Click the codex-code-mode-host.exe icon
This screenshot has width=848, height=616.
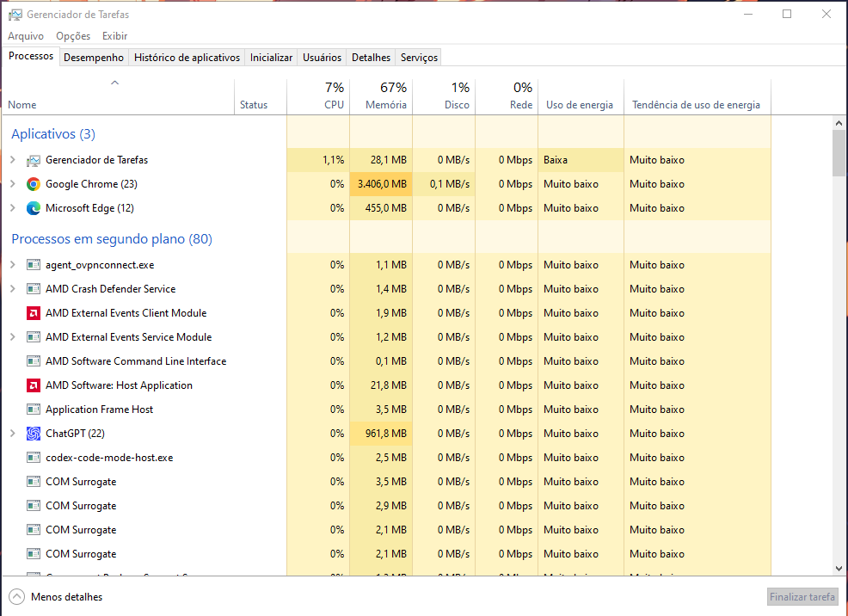[x=34, y=458]
